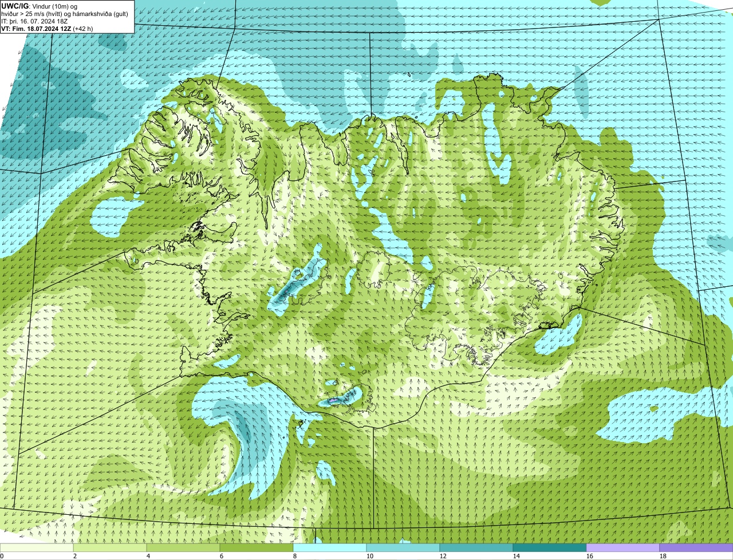The width and height of the screenshot is (733, 560).
Task: Click the dark teal 14–16 m/s legend swatch
Action: [x=550, y=547]
